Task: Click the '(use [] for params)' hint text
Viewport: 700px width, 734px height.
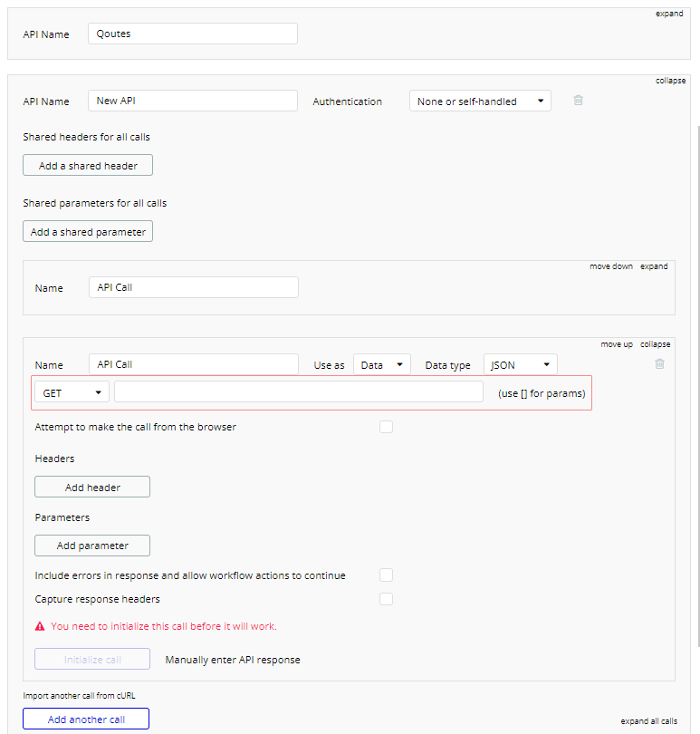Action: [x=542, y=393]
